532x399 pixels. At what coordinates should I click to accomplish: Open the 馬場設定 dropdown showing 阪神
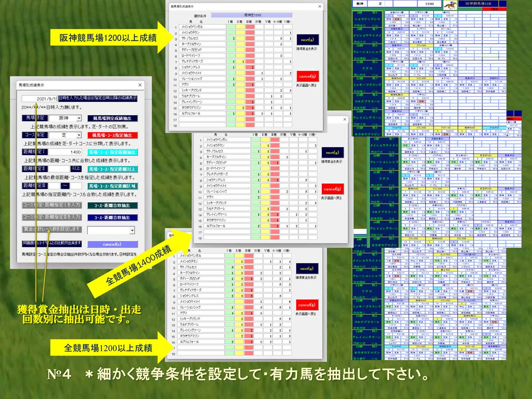79,118
